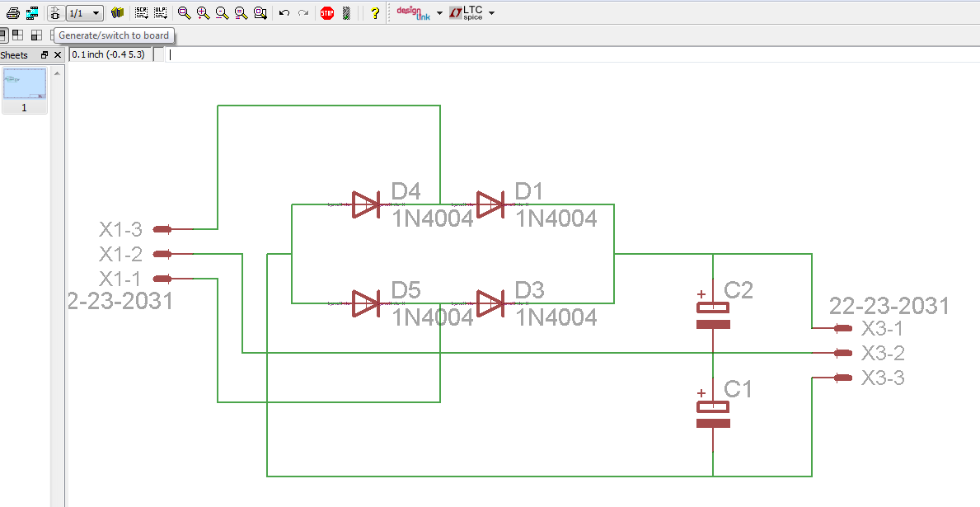This screenshot has height=507, width=980.
Task: Open the Use library icon
Action: (x=116, y=12)
